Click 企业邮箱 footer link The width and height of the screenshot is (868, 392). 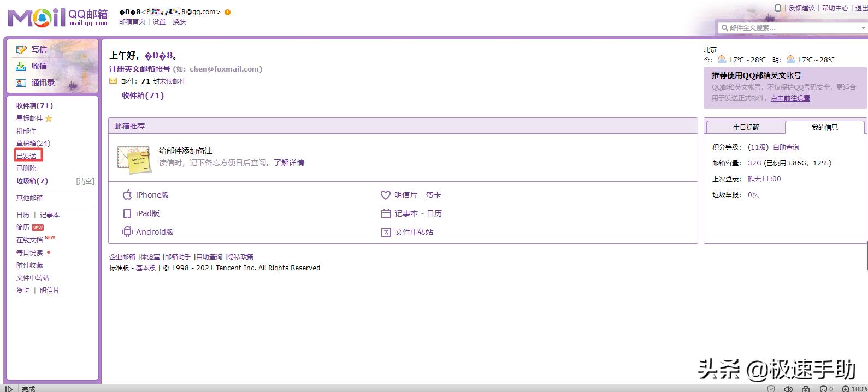122,257
